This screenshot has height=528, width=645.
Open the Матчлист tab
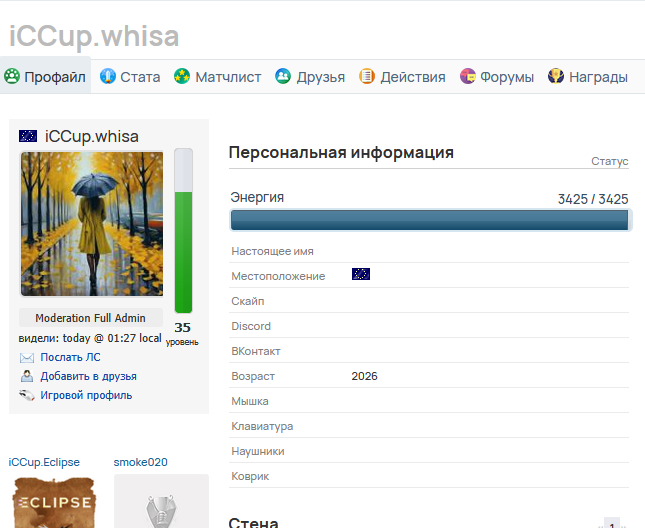tap(218, 77)
